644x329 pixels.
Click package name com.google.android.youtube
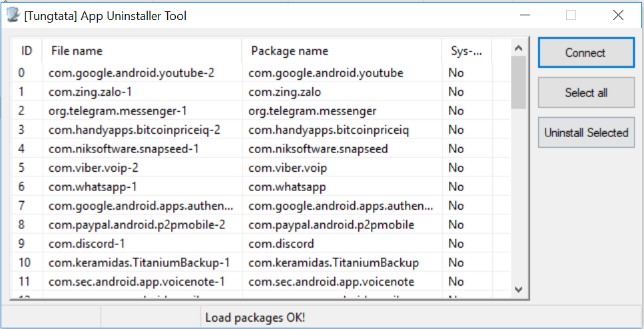click(326, 73)
